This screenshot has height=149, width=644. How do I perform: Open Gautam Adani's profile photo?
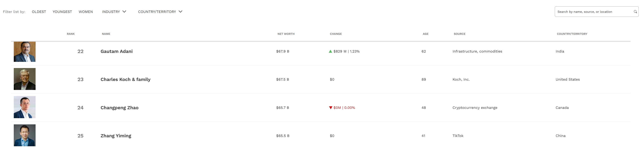pyautogui.click(x=25, y=52)
